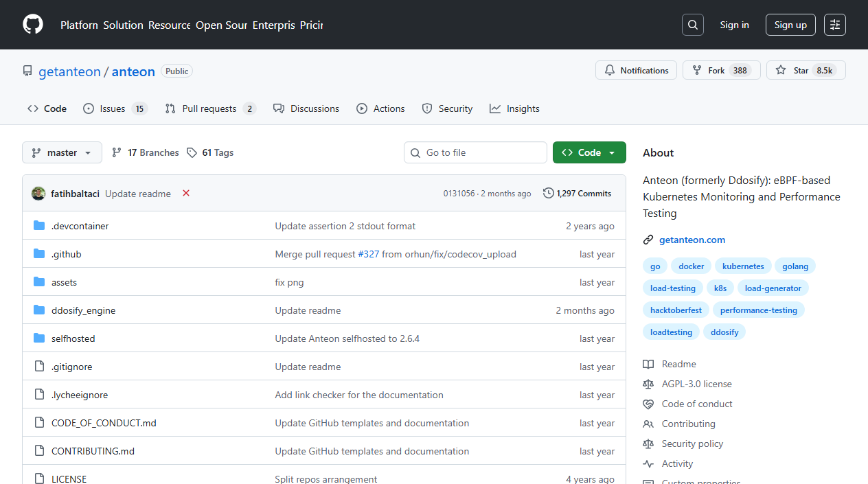
Task: Click the link icon beside getanteon.com
Action: [x=648, y=240]
